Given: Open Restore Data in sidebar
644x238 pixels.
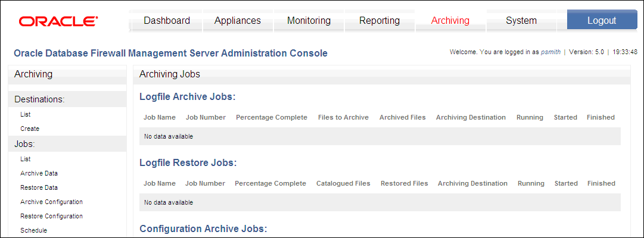Looking at the screenshot, I should click(39, 187).
